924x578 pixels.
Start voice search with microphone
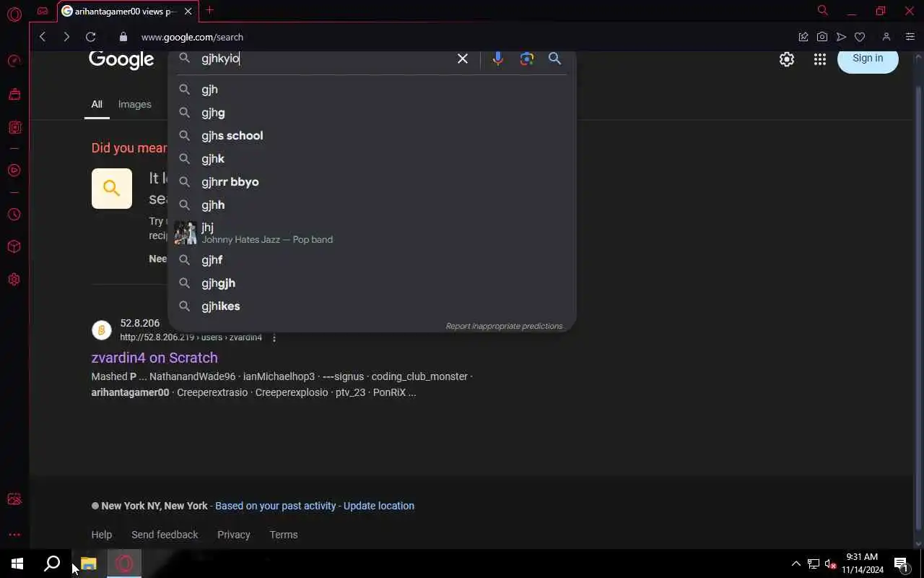click(497, 59)
